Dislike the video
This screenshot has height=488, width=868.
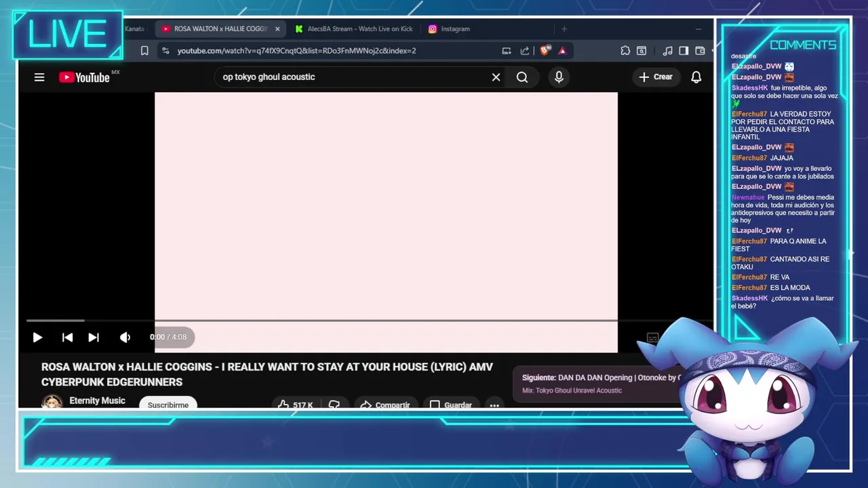point(334,405)
